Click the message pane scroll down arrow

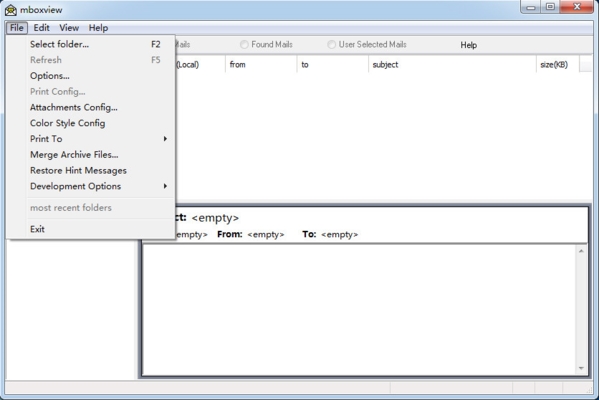(581, 368)
